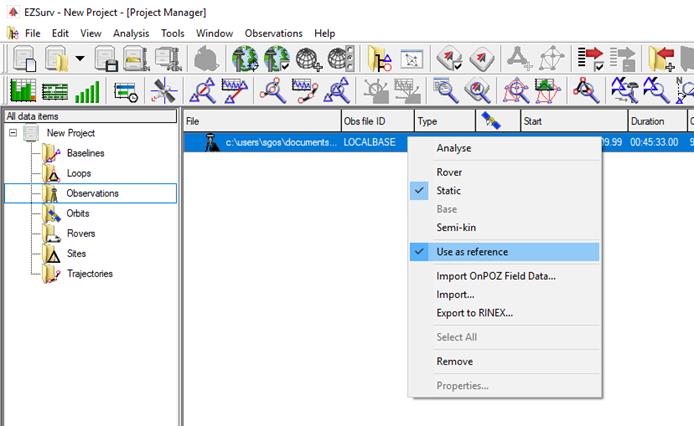This screenshot has width=694, height=426.
Task: Choose Import... from context menu
Action: [505, 295]
